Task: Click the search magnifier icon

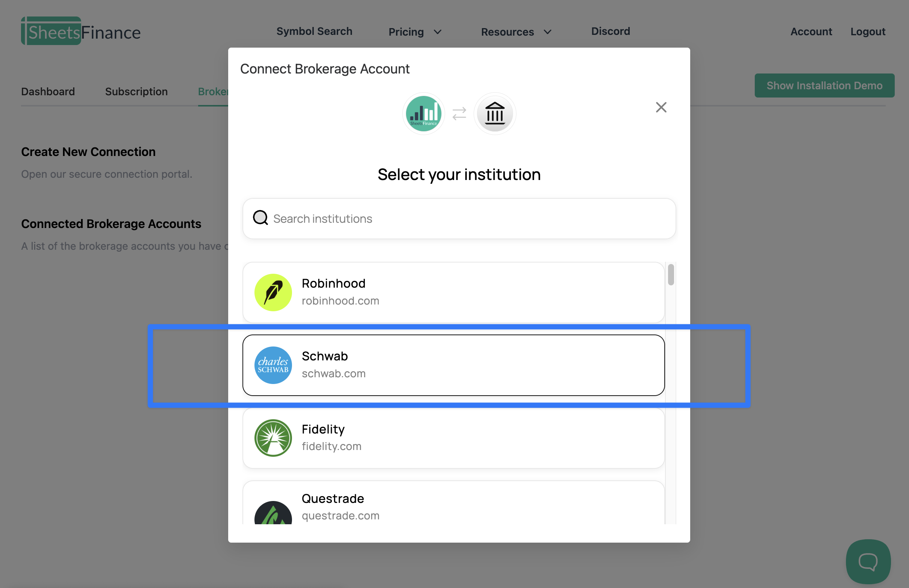Action: (x=260, y=218)
